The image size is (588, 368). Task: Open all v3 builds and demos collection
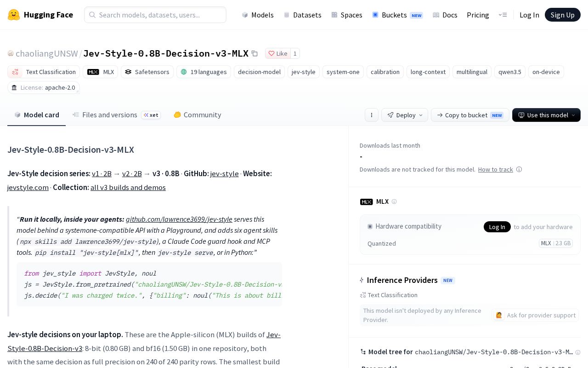coord(128,187)
